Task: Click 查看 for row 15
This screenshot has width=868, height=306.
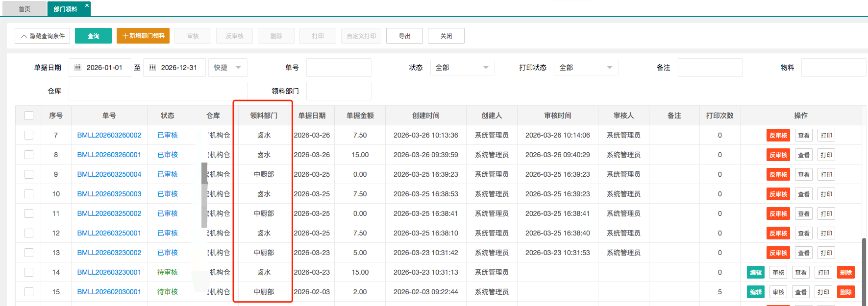Action: 801,292
